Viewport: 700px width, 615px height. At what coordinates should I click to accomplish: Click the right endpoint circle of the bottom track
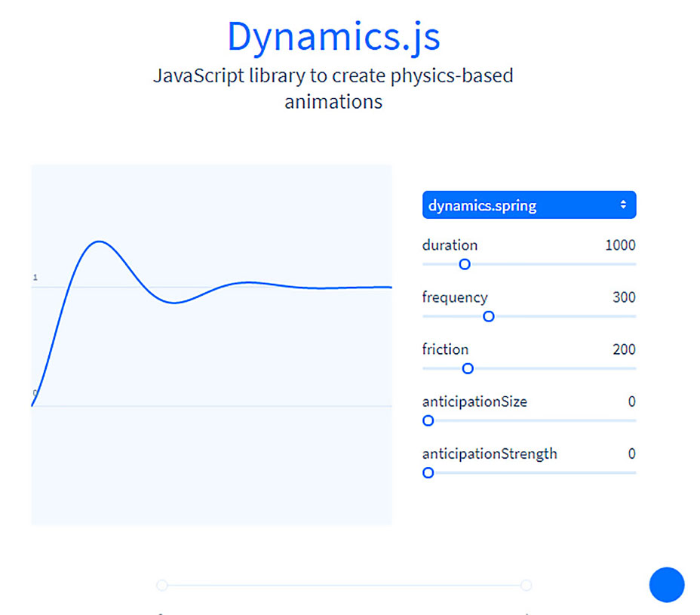pyautogui.click(x=526, y=585)
